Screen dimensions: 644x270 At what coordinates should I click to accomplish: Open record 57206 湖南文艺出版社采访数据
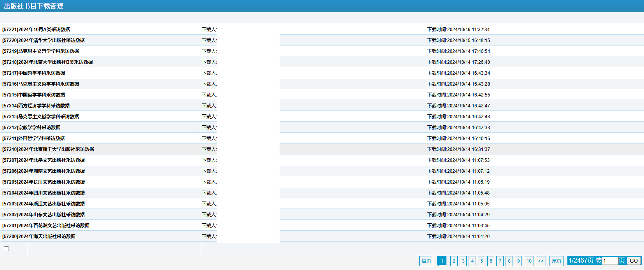pyautogui.click(x=44, y=171)
